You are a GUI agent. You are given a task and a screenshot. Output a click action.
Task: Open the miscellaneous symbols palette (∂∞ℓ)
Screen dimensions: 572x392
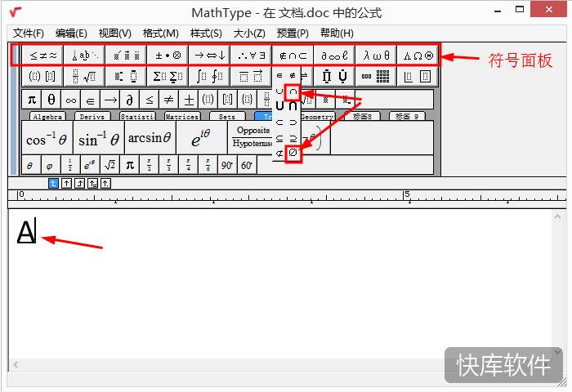334,56
